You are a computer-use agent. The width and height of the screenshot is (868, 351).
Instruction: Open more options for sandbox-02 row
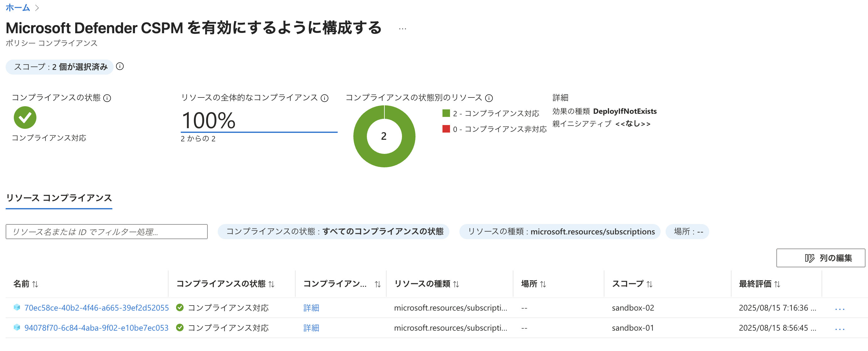coord(840,309)
